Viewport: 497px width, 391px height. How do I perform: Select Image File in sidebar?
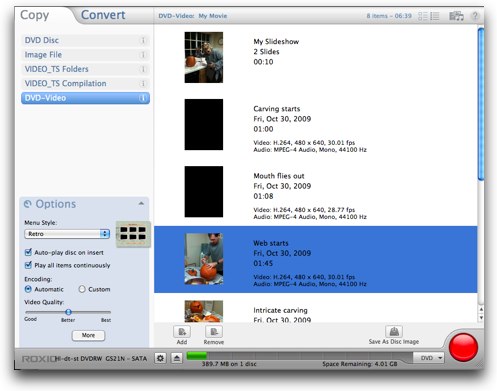[x=85, y=55]
